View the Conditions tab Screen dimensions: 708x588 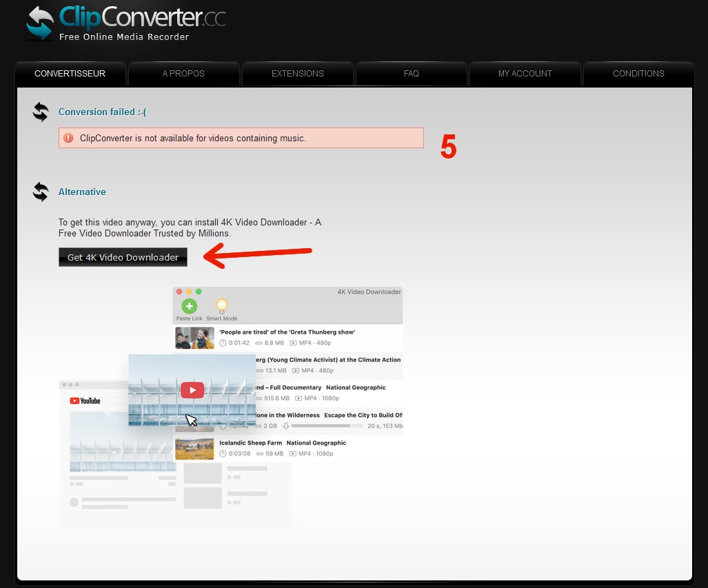pyautogui.click(x=638, y=74)
